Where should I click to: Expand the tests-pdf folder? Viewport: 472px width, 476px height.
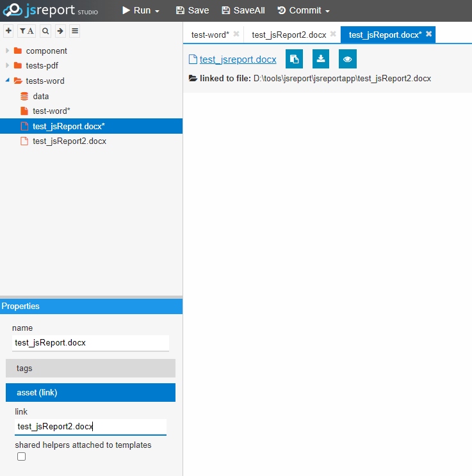pyautogui.click(x=7, y=65)
